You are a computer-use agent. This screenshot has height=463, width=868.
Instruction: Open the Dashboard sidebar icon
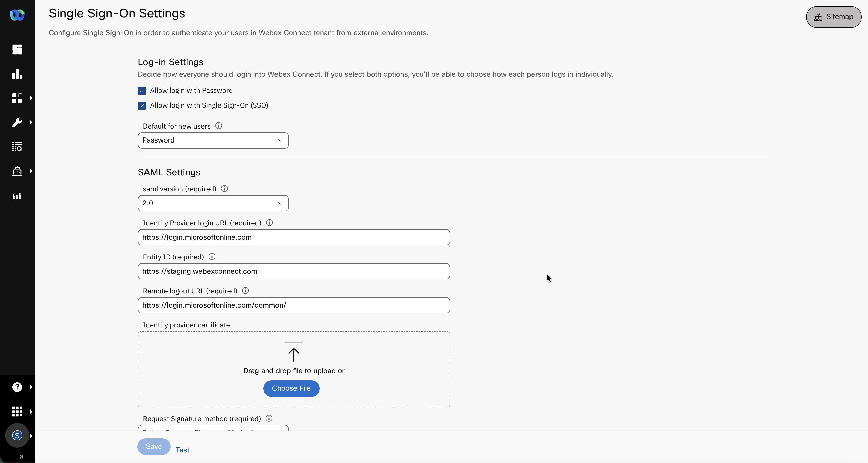pyautogui.click(x=17, y=49)
